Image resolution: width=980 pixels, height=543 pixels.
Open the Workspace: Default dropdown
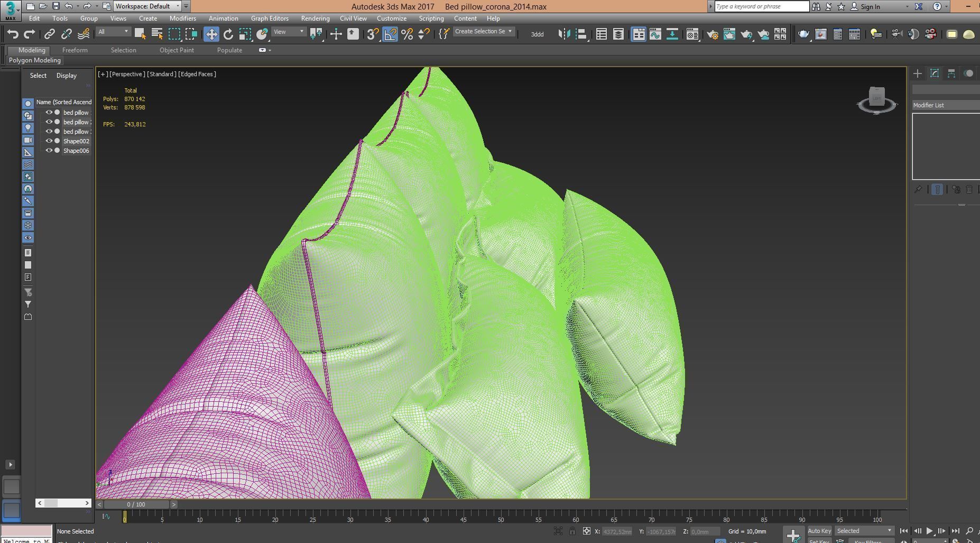pos(147,6)
